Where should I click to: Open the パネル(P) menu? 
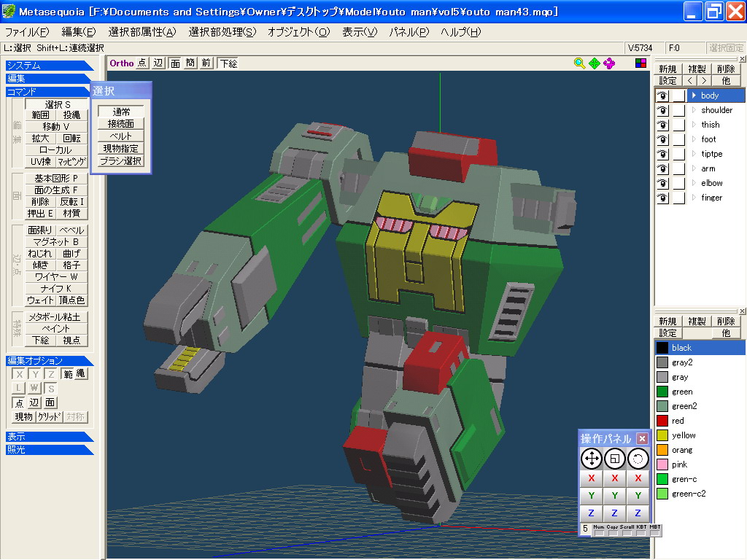tap(409, 32)
